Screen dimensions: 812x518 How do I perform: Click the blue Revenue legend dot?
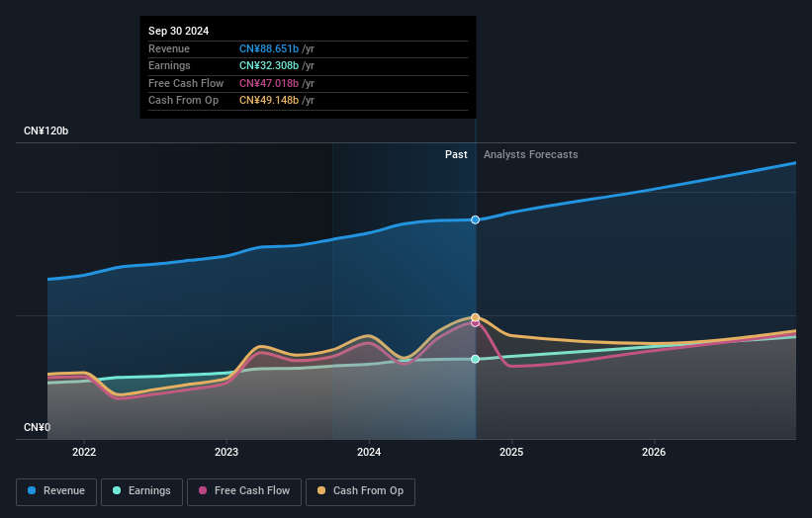[32, 490]
